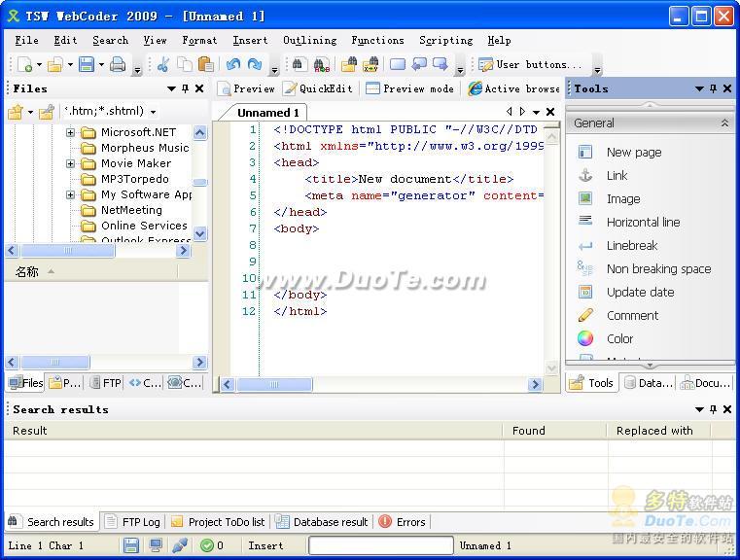Click the Copy toolbar icon

pos(185,64)
